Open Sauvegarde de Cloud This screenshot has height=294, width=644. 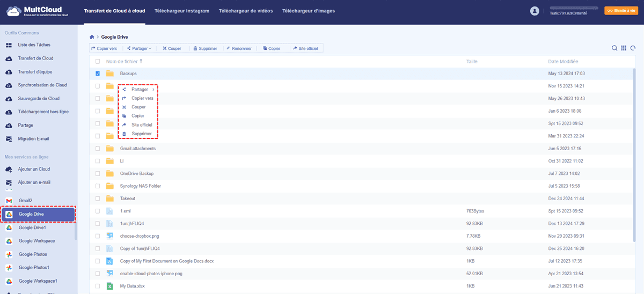point(38,99)
